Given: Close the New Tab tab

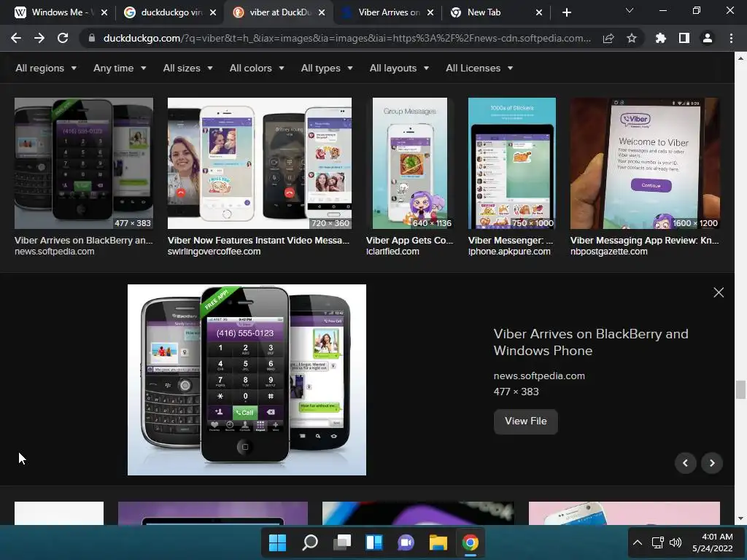Looking at the screenshot, I should [x=539, y=12].
